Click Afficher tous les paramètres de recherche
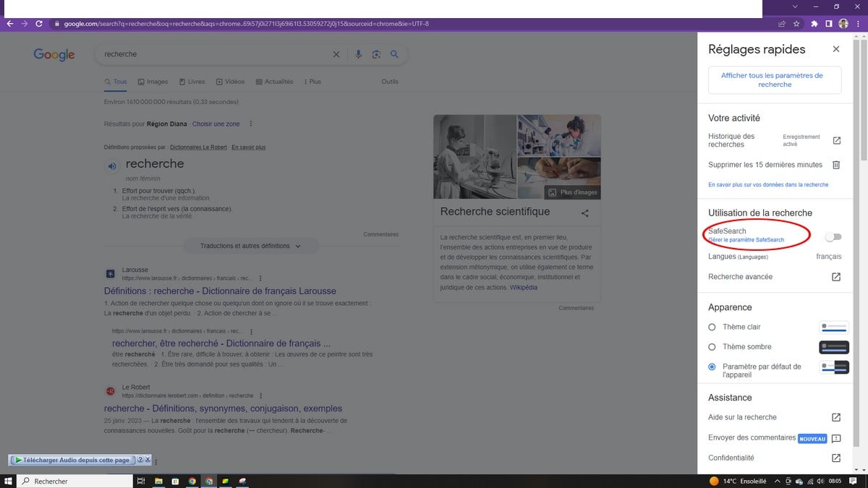The image size is (868, 488). coord(775,80)
